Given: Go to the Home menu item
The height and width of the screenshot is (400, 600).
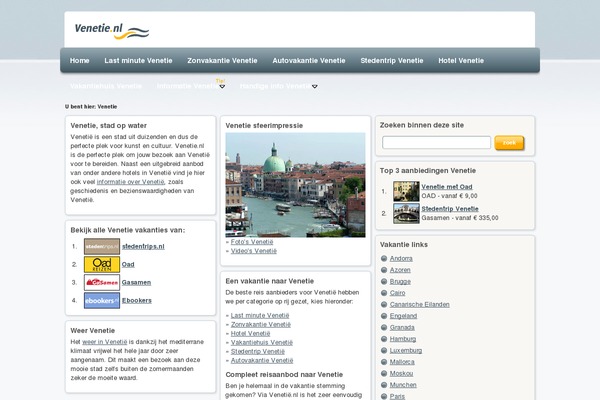Looking at the screenshot, I should tap(80, 60).
